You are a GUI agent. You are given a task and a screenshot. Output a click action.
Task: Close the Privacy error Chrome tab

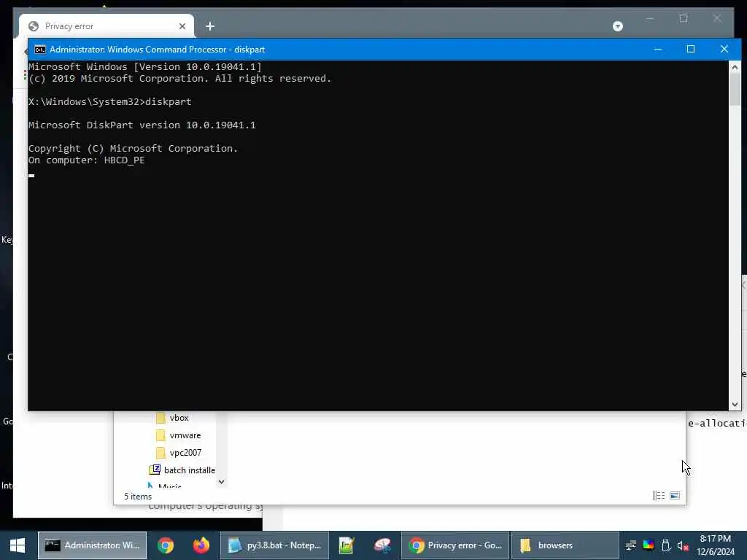click(x=182, y=26)
